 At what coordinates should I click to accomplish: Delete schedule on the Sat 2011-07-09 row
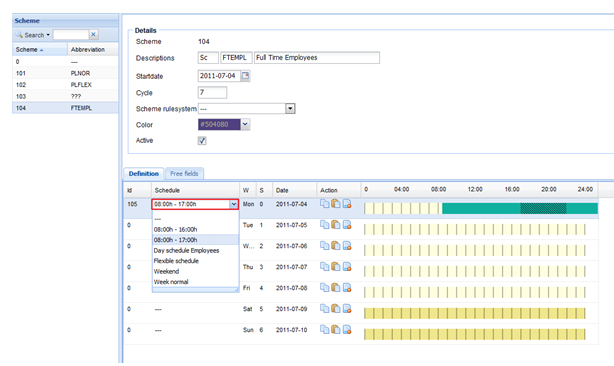[x=347, y=309]
